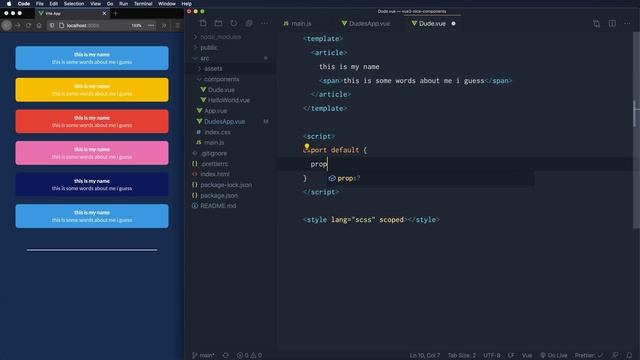Viewport: 640px width, 360px height.
Task: Open notifications bell in status bar
Action: pos(629,356)
